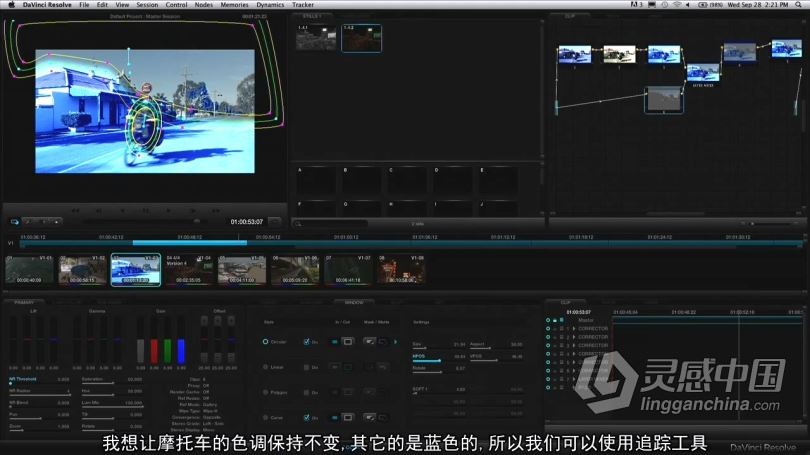The image size is (810, 455).
Task: Select the Curve window radio button
Action: click(x=266, y=417)
